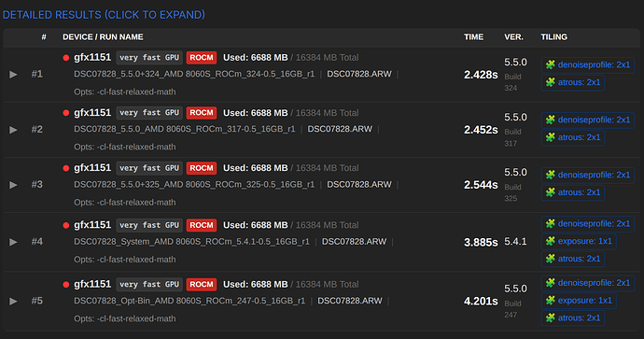Viewport: 644px width, 339px height.
Task: Click the red status dot in row #5
Action: (65, 284)
